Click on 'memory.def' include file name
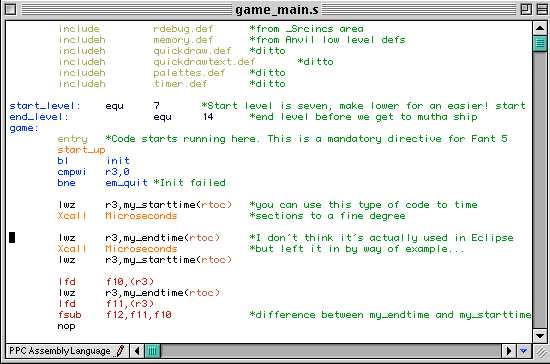This screenshot has width=550, height=364. 183,40
